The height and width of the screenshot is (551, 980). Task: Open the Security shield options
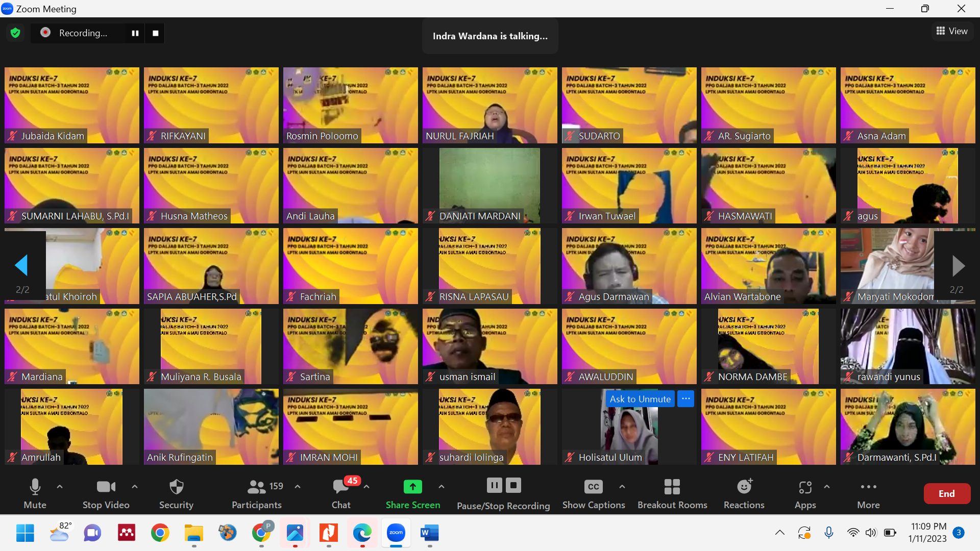coord(176,493)
